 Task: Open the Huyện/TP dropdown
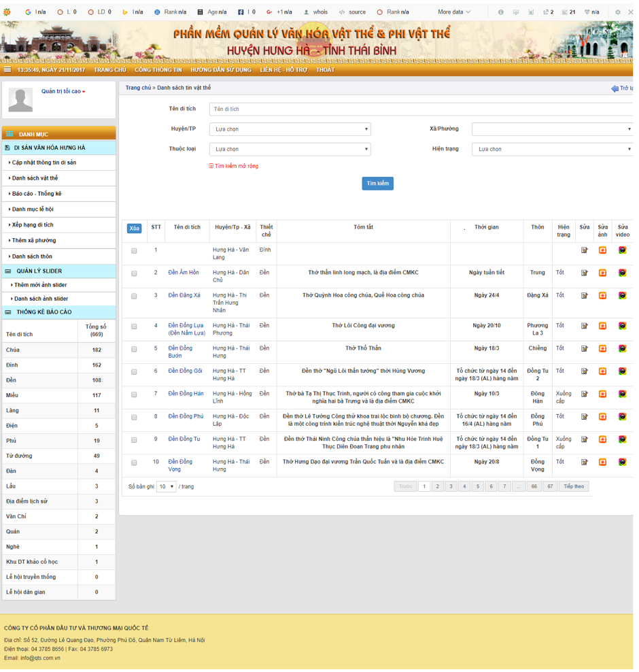pos(290,129)
